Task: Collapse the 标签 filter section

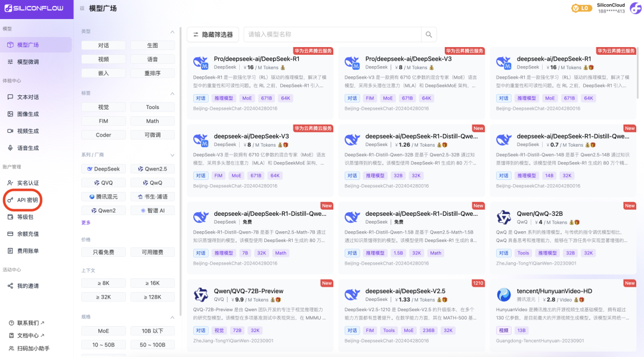Action: (172, 94)
